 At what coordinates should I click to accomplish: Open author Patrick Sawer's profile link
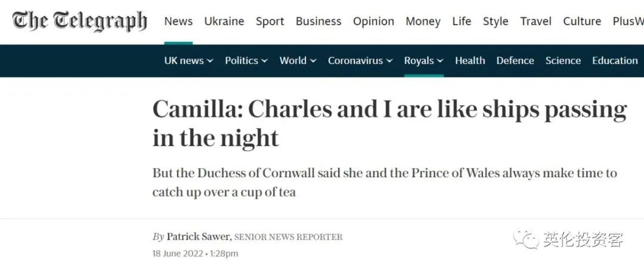(199, 237)
